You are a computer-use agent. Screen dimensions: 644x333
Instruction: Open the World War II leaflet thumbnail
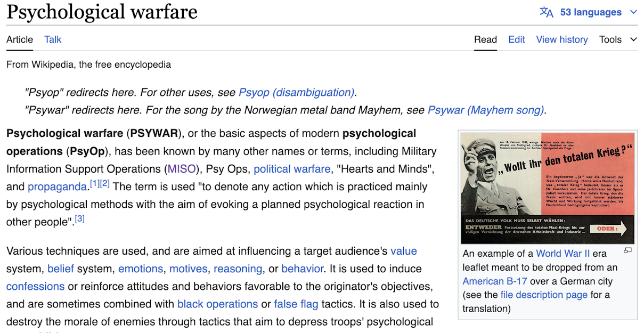(548, 188)
